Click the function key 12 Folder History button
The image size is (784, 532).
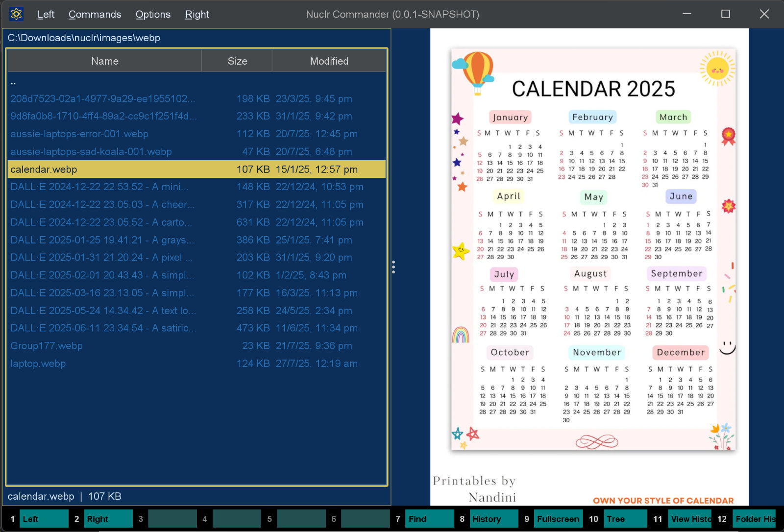tap(754, 519)
